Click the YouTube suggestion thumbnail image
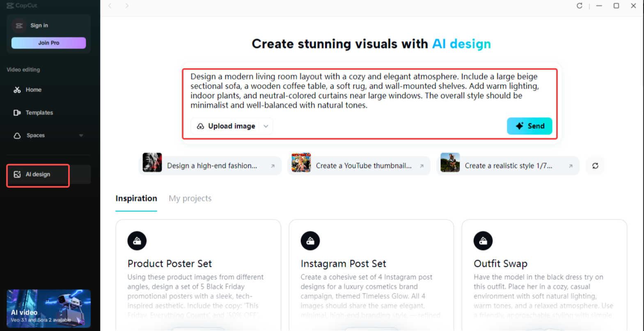This screenshot has width=644, height=331. tap(301, 162)
